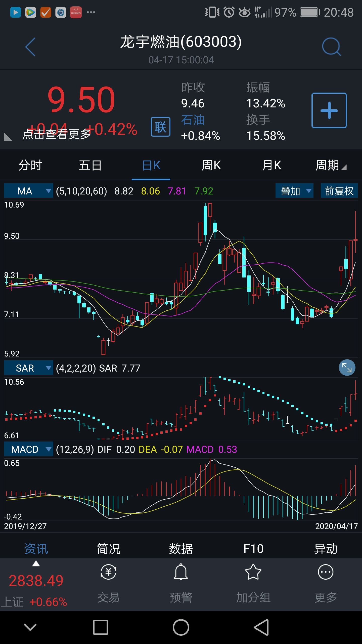The image size is (362, 644).
Task: Open the 资讯 news tab
Action: coord(36,549)
